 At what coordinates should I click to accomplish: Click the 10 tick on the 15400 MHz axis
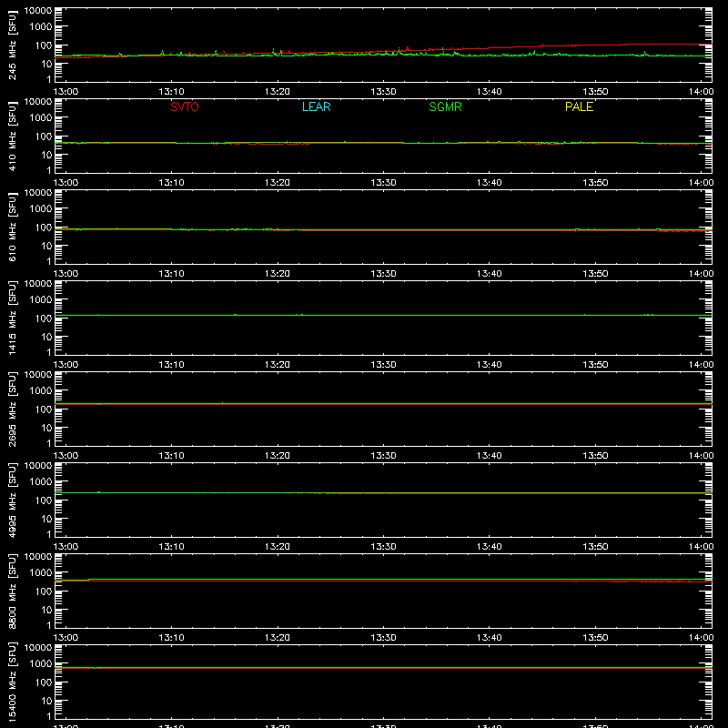tap(46, 701)
